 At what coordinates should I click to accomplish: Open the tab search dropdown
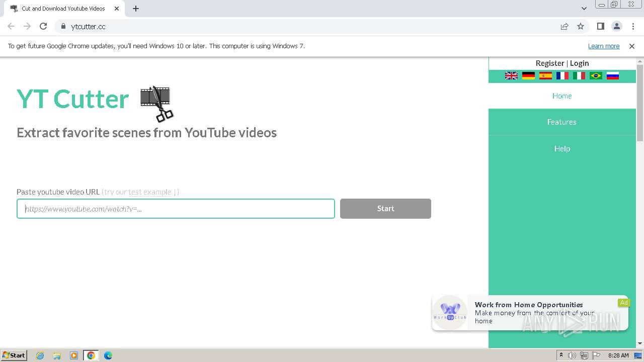pyautogui.click(x=584, y=9)
